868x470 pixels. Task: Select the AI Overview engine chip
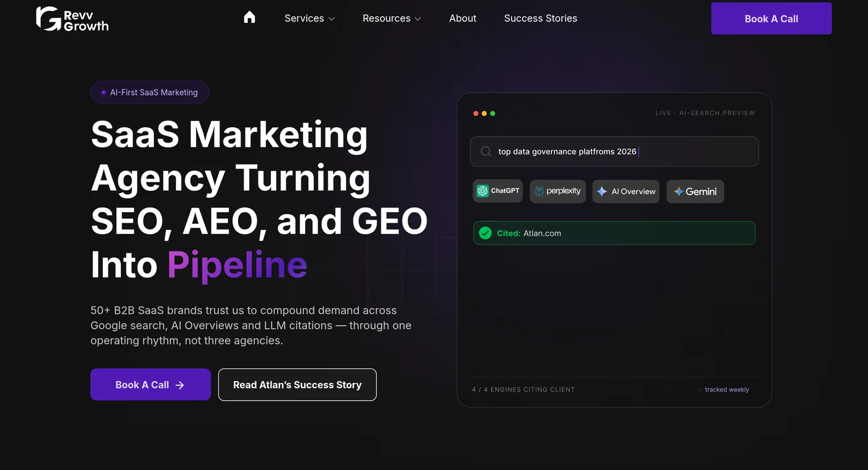tap(626, 191)
